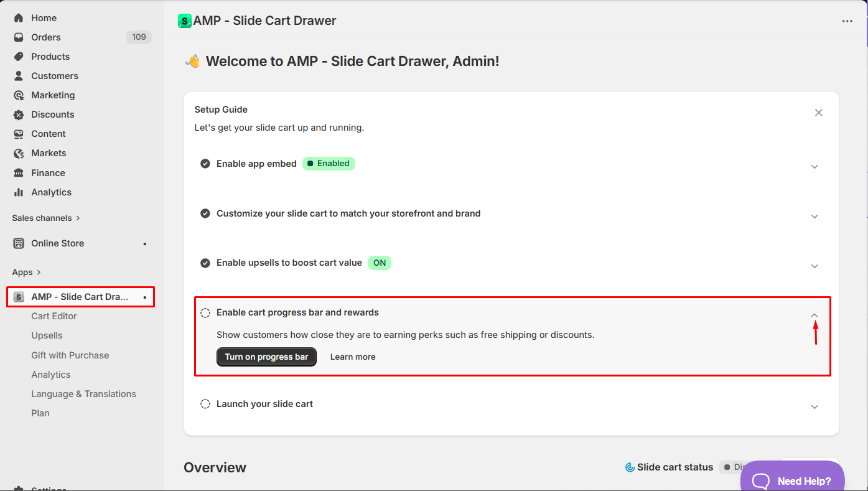Open Online Store sales channel
The image size is (868, 491).
point(58,243)
